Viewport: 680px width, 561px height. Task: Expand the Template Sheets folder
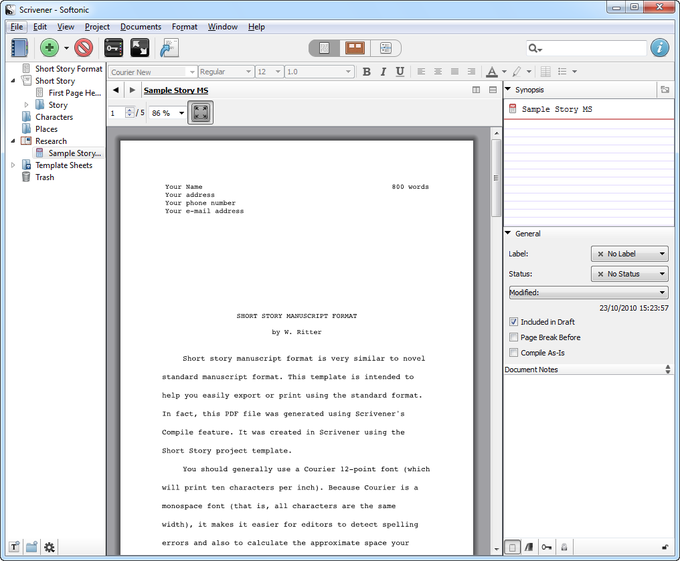(13, 165)
